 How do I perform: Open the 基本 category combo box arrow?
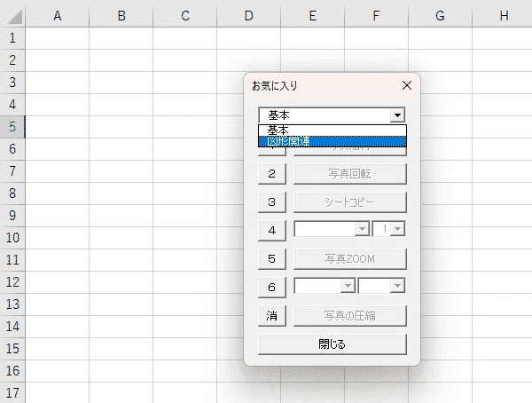(x=397, y=115)
